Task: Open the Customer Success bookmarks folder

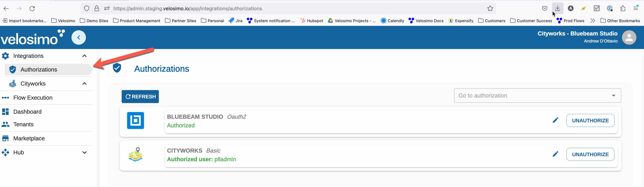Action: pos(531,21)
